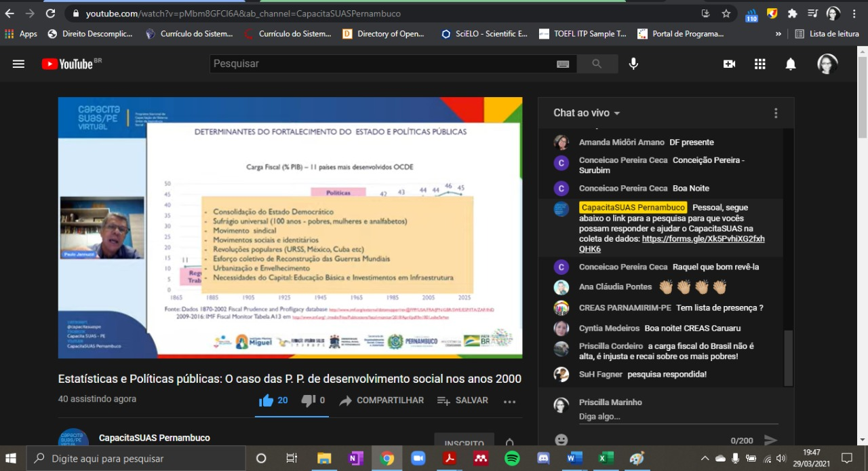868x471 pixels.
Task: Click the live chat scrollbar
Action: pos(788,358)
